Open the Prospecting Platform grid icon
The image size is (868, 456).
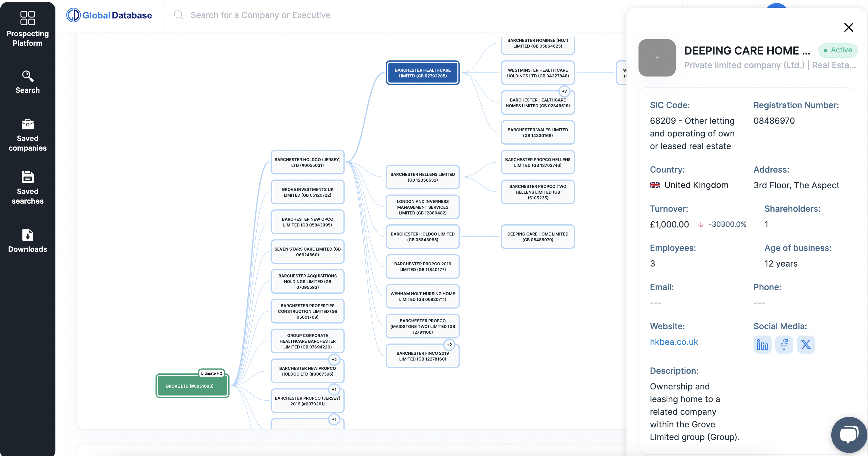[28, 18]
